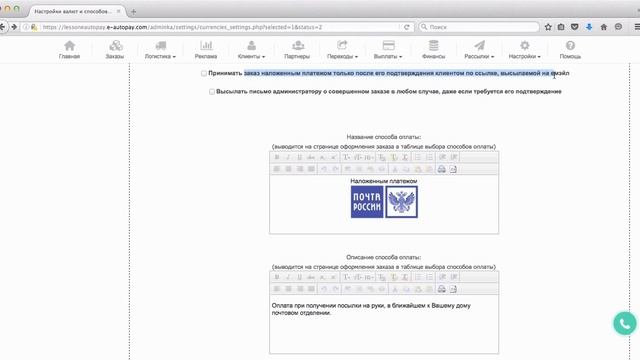Image resolution: width=640 pixels, height=360 pixels.
Task: Open the Помощь help section
Action: click(570, 50)
